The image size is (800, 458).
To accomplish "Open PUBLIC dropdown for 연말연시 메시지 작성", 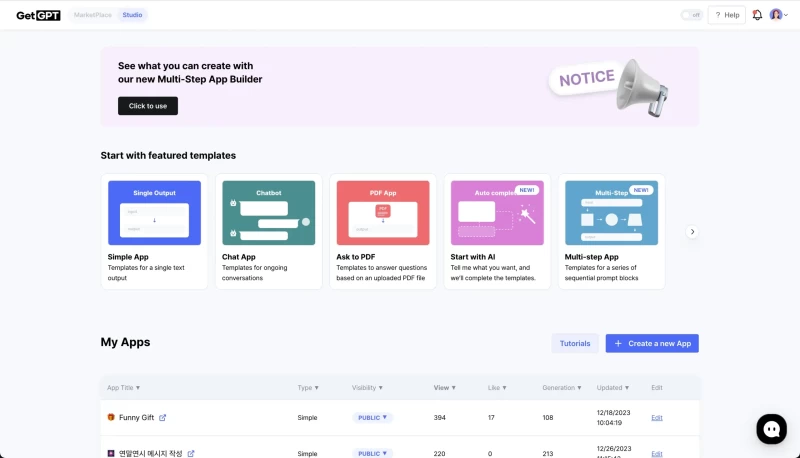I will click(372, 453).
